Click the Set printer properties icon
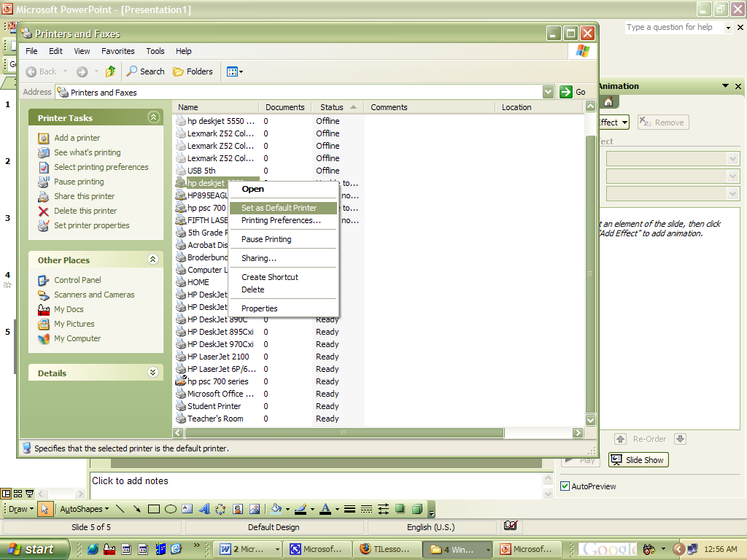The height and width of the screenshot is (560, 747). 43,226
